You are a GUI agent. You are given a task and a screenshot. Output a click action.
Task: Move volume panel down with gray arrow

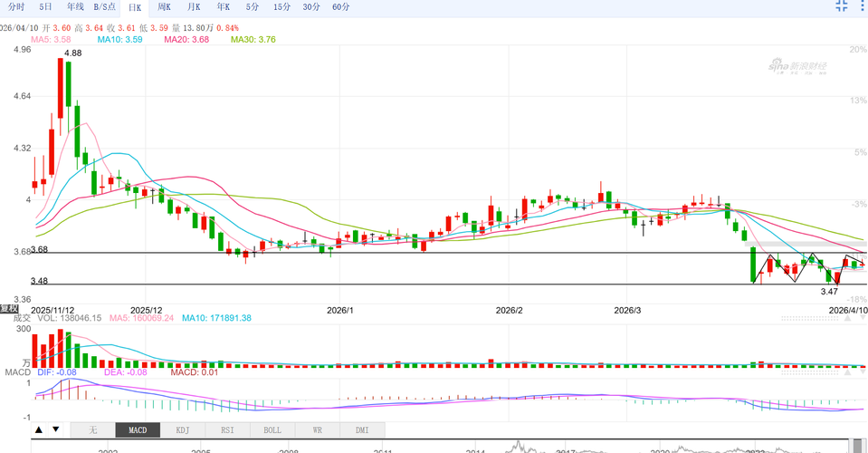point(862,319)
